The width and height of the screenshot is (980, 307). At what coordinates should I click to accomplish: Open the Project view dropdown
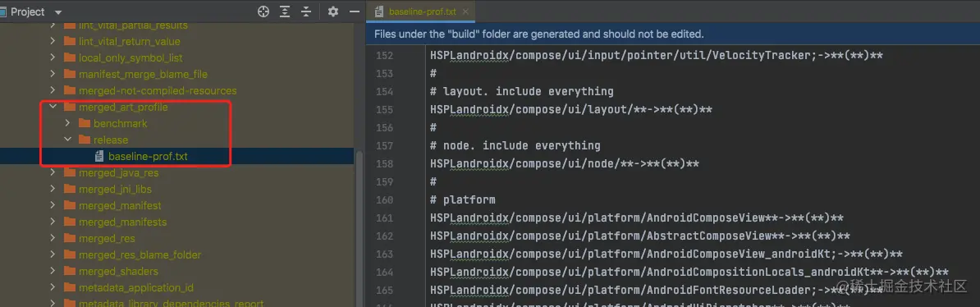pos(58,11)
